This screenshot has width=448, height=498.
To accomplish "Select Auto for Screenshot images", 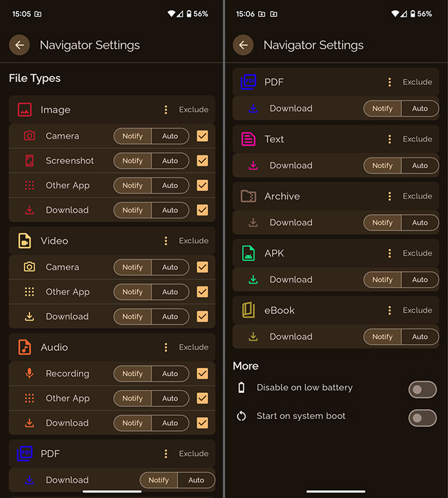I will click(171, 161).
